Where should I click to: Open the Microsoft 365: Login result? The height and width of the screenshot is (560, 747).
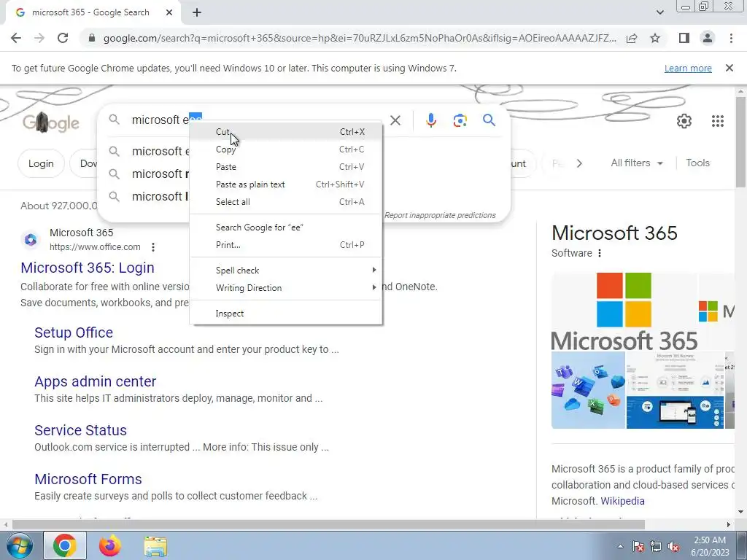click(x=88, y=268)
